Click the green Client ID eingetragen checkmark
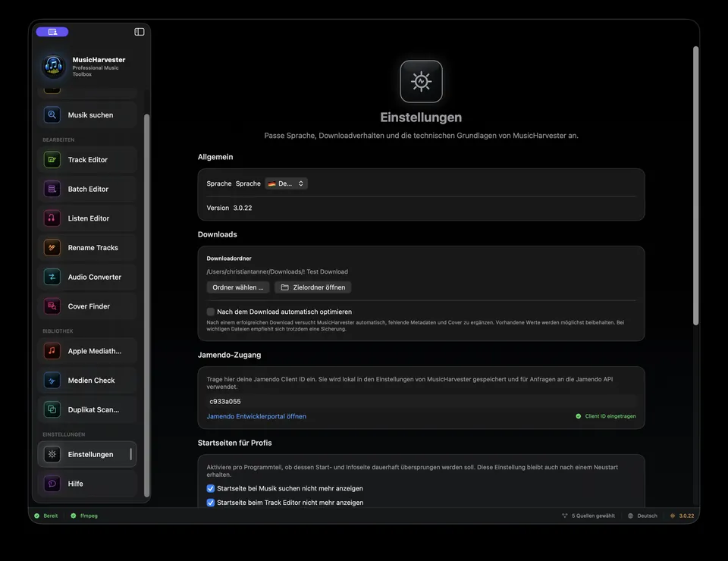 click(578, 416)
